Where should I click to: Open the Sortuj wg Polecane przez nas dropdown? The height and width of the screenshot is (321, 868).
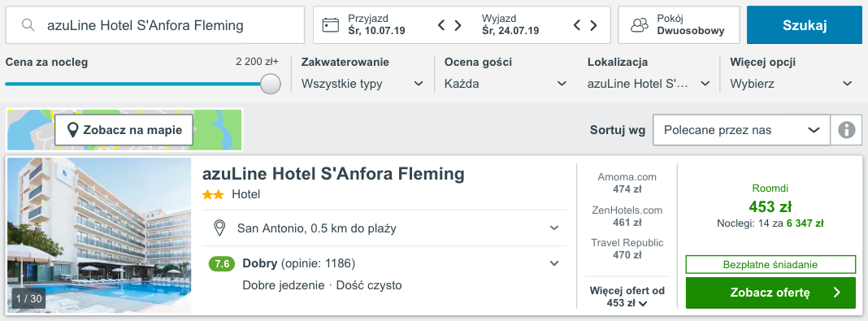pyautogui.click(x=742, y=130)
